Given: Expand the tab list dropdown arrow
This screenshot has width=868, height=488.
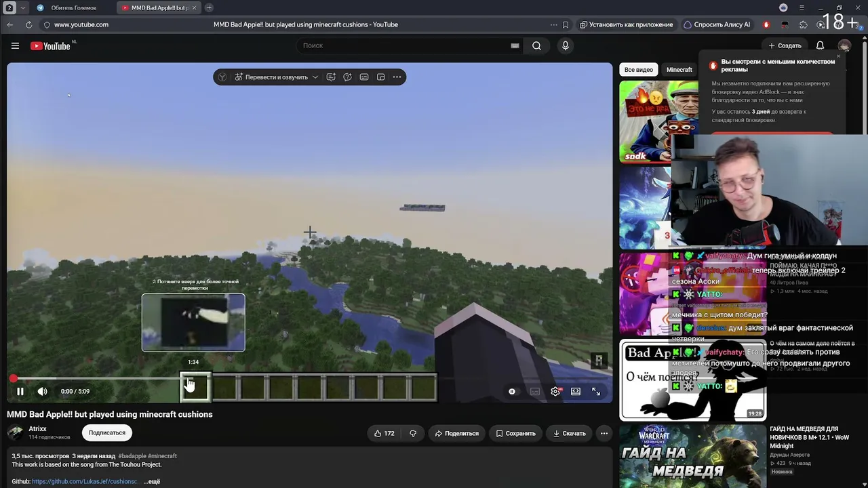Looking at the screenshot, I should tap(22, 7).
